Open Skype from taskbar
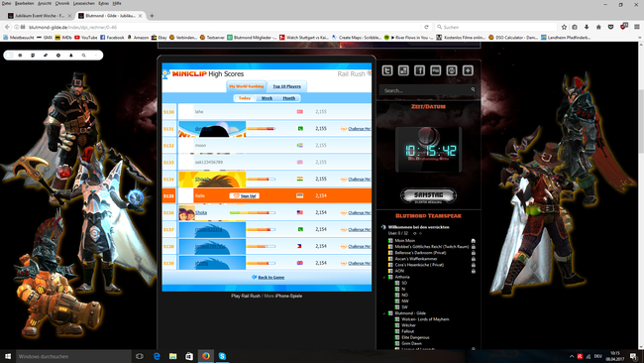 222,356
